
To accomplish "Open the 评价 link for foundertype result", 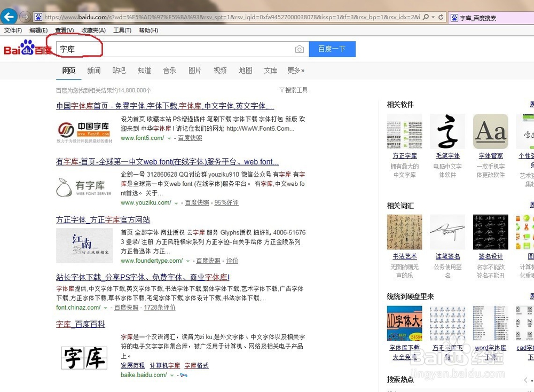I will [x=232, y=261].
